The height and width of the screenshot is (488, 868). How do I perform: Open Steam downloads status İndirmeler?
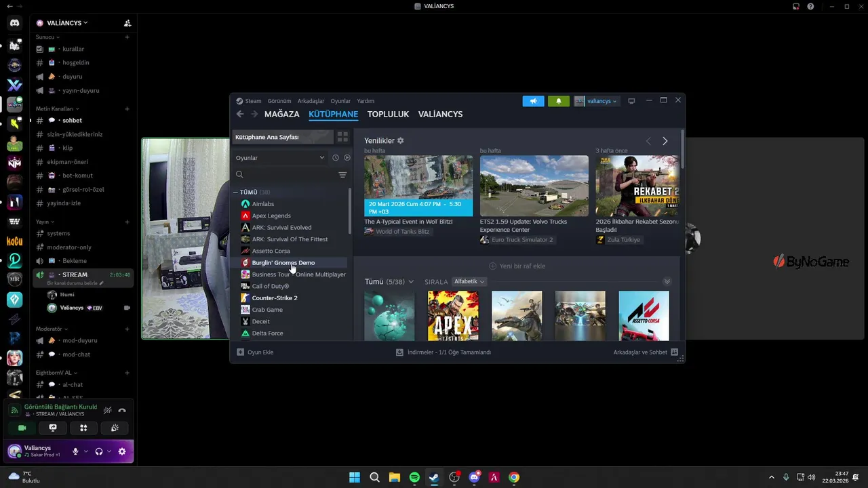443,352
